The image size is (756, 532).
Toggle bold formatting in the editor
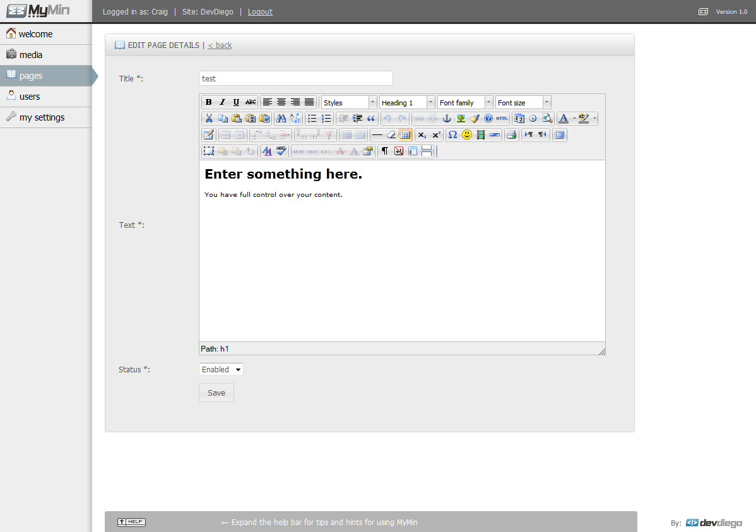coord(208,102)
